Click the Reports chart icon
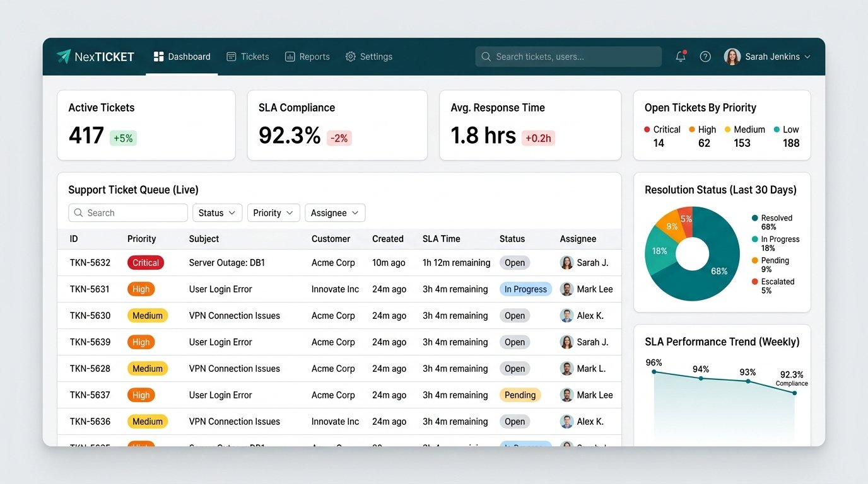868x484 pixels. 290,57
